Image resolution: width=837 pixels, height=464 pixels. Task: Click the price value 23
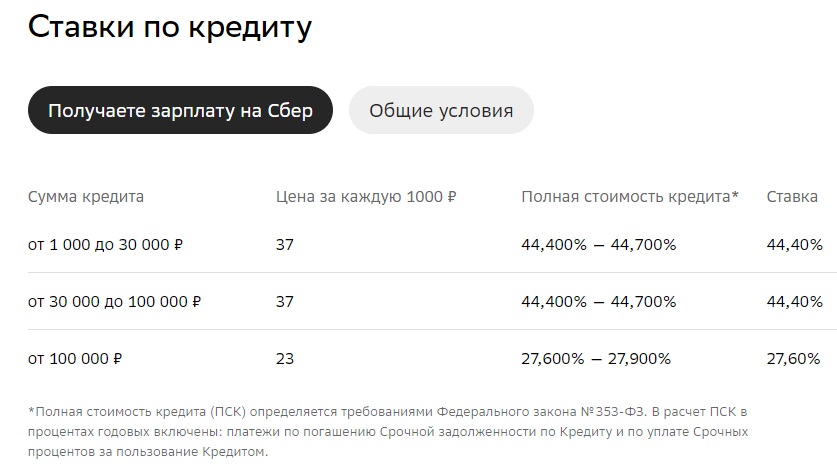pyautogui.click(x=285, y=358)
